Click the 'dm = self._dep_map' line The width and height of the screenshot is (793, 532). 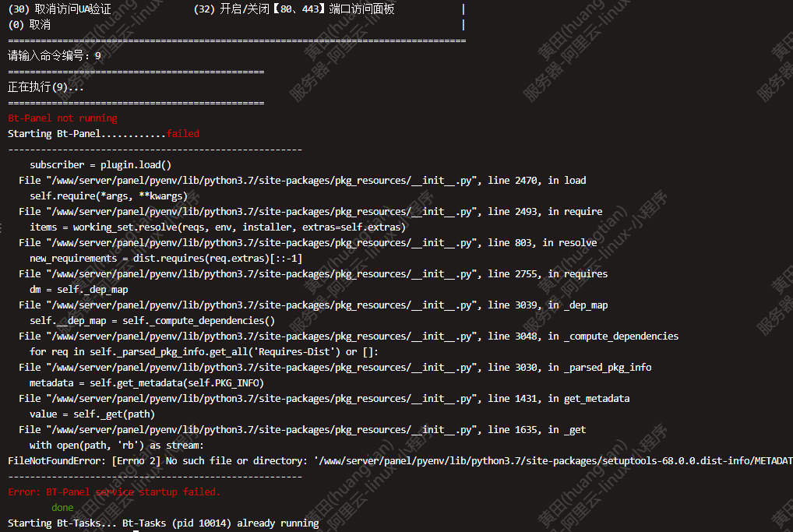79,290
